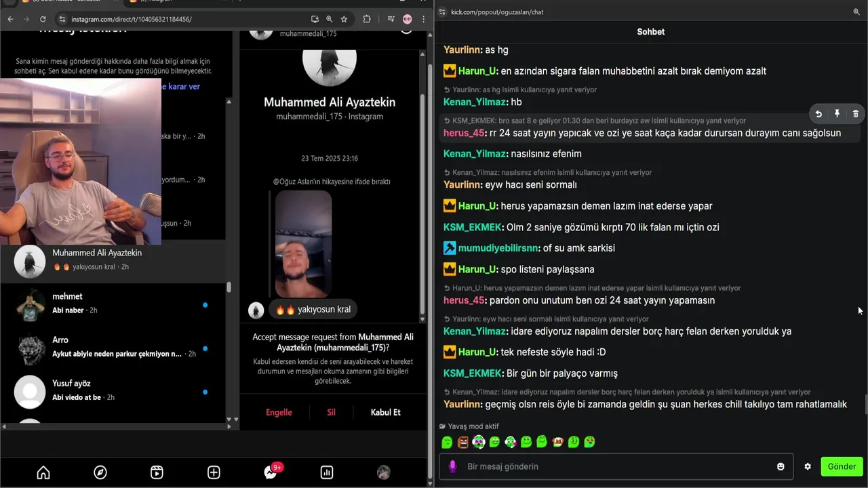Click the small sender avatar beside message bubble
868x488 pixels.
click(x=256, y=310)
